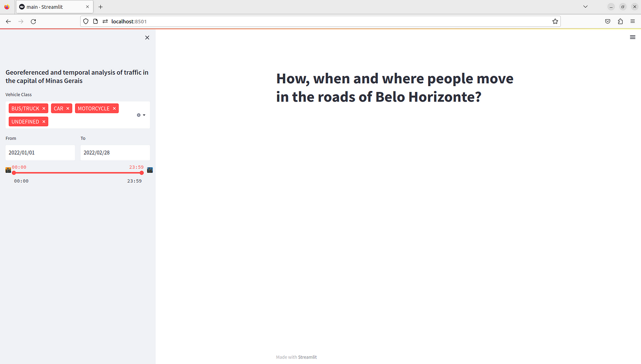Open the Streamlit footer link

307,357
